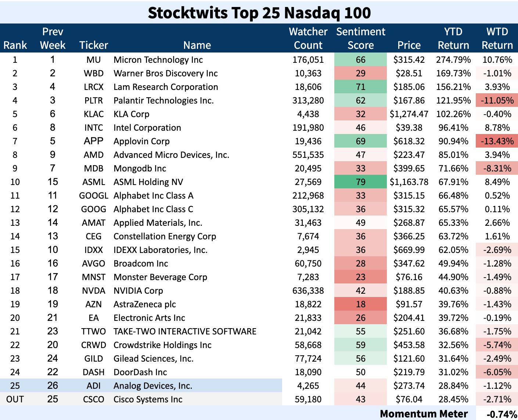Click sentiment score 79 for ASML
This screenshot has width=518, height=420.
point(361,182)
